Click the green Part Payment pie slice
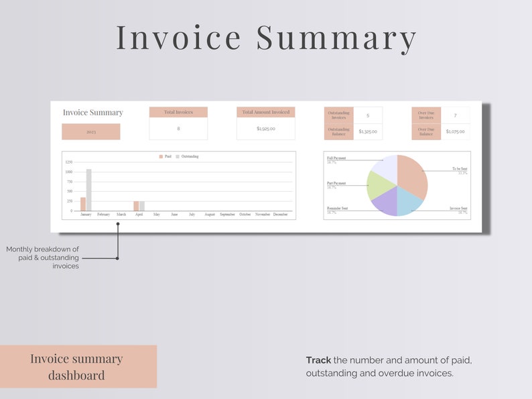The width and height of the screenshot is (532, 399). click(x=379, y=185)
